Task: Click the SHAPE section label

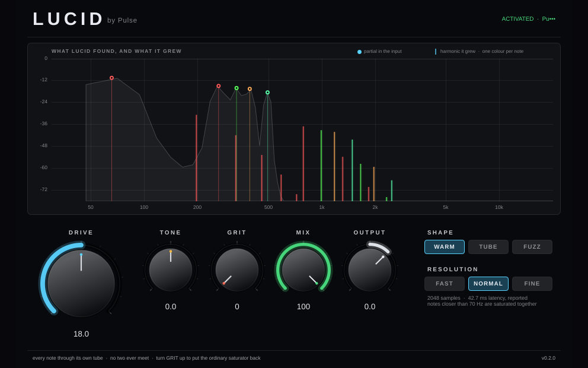Action: coord(440,233)
